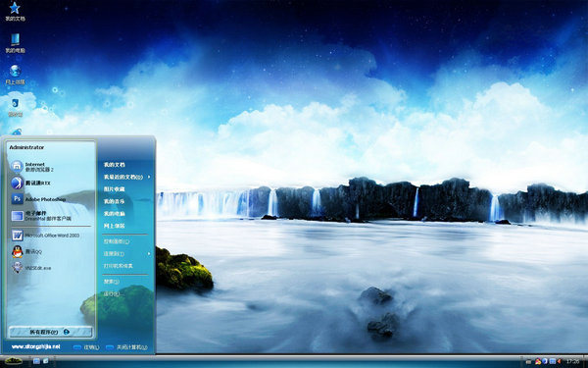Expand the Connect To submenu arrow

[149, 254]
